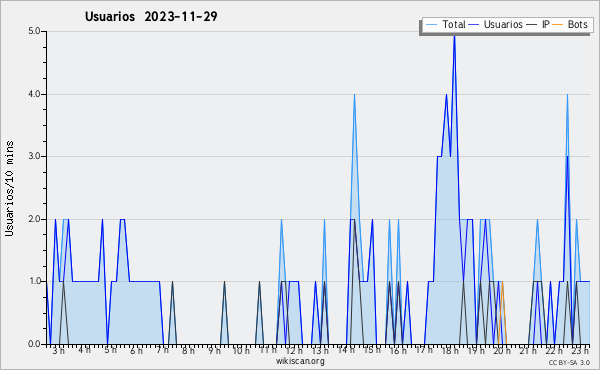This screenshot has height=370, width=600.
Task: Click the '10 h' x-axis label
Action: tap(241, 350)
